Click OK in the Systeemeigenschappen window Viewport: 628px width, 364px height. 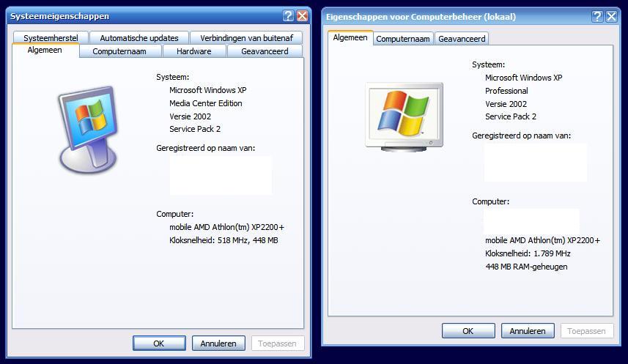click(x=159, y=343)
